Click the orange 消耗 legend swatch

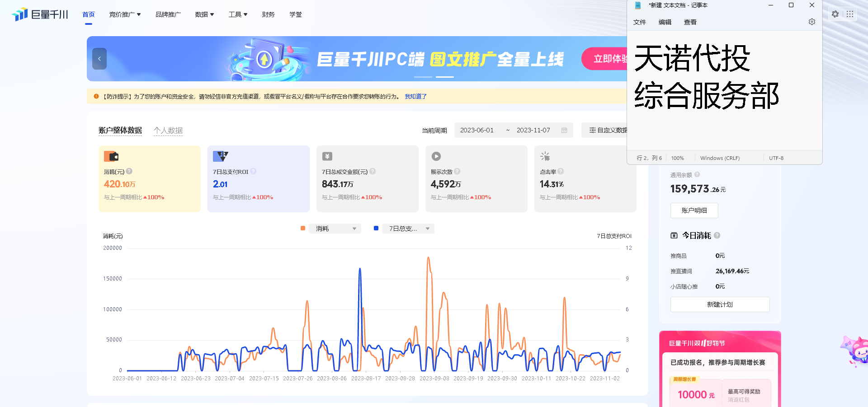tap(303, 228)
